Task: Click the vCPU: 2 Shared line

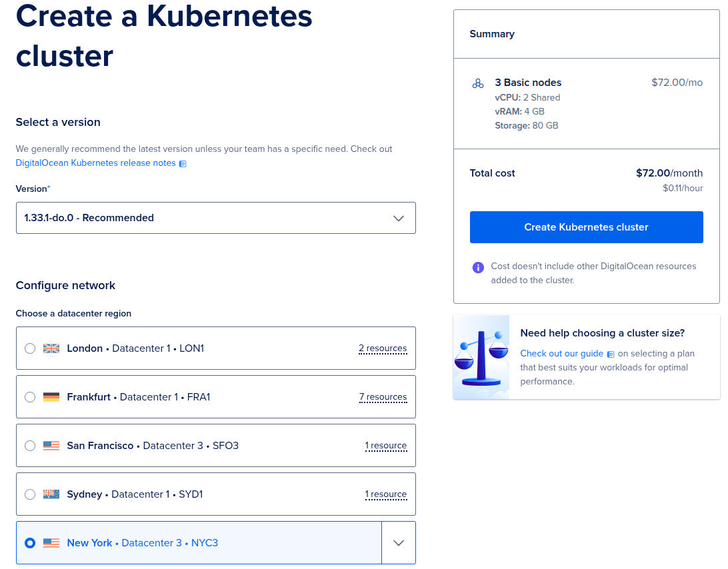Action: 527,97
